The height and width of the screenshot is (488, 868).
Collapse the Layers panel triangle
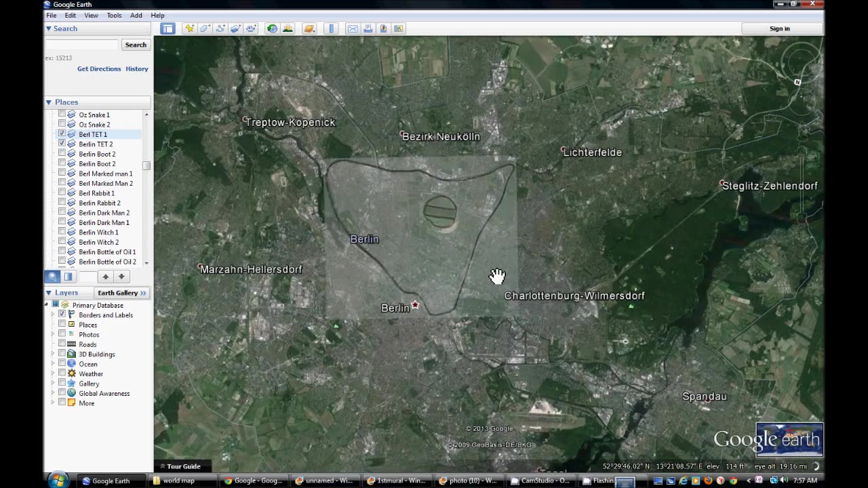[49, 293]
